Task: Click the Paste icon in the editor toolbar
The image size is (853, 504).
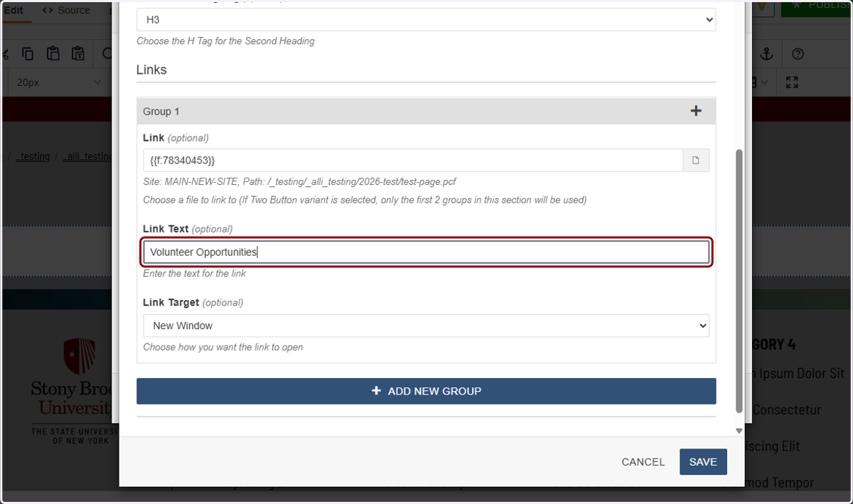Action: tap(53, 54)
